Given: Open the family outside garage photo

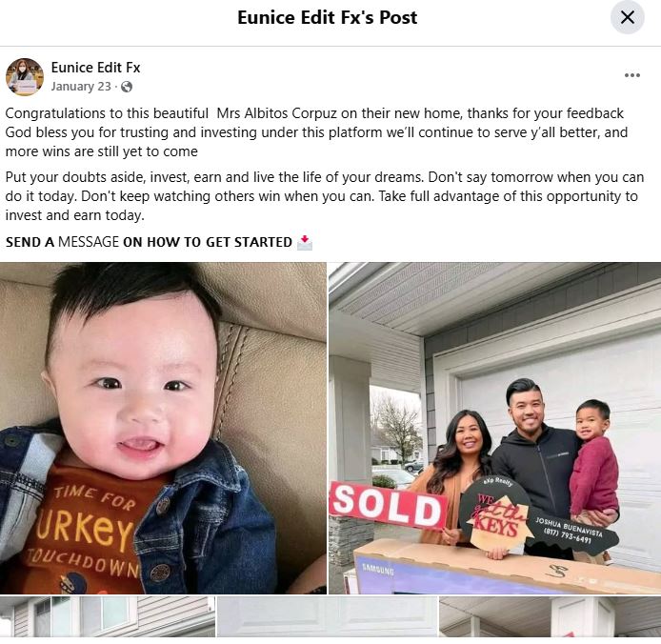Looking at the screenshot, I should (x=494, y=428).
